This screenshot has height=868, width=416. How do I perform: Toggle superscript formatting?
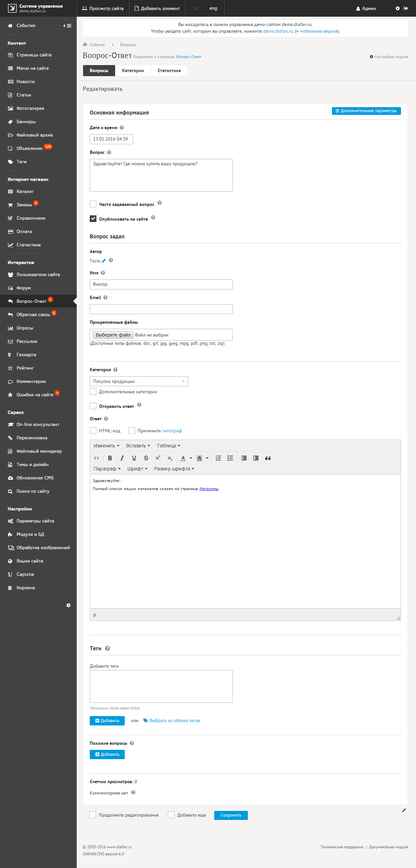[x=158, y=458]
